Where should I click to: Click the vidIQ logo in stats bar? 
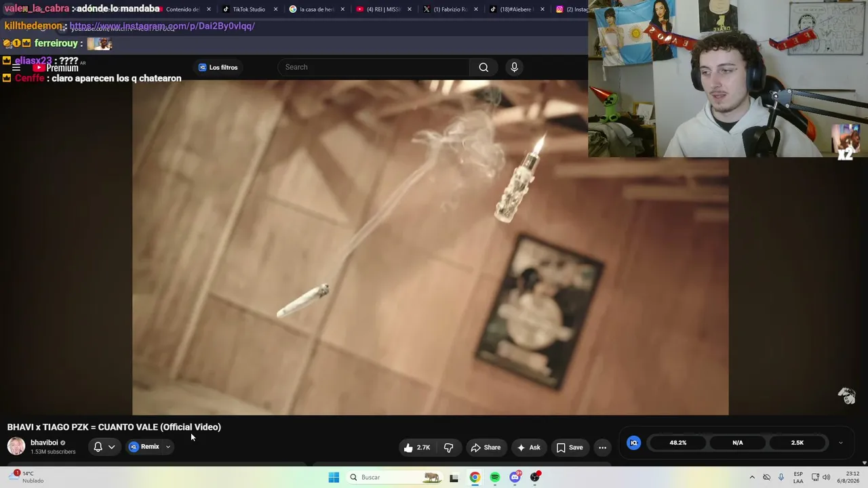click(634, 443)
